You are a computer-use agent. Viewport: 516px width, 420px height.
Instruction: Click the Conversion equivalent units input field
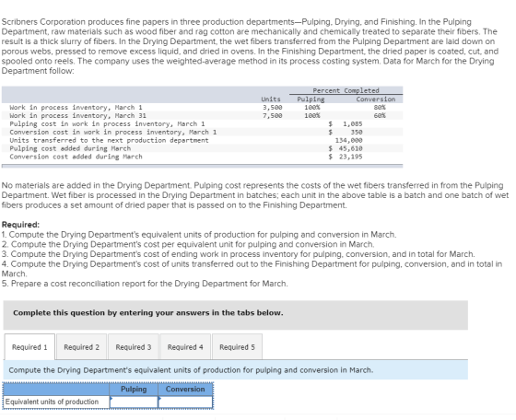pyautogui.click(x=185, y=402)
